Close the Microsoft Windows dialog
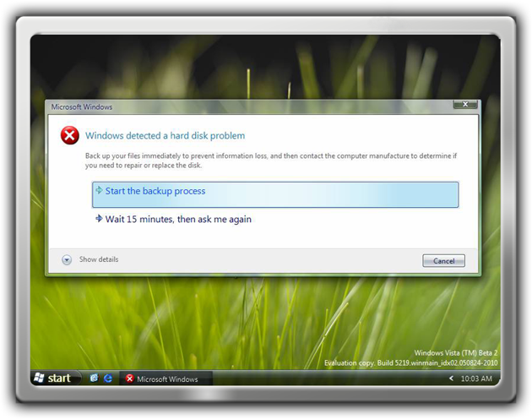The image size is (532, 419). 465,104
